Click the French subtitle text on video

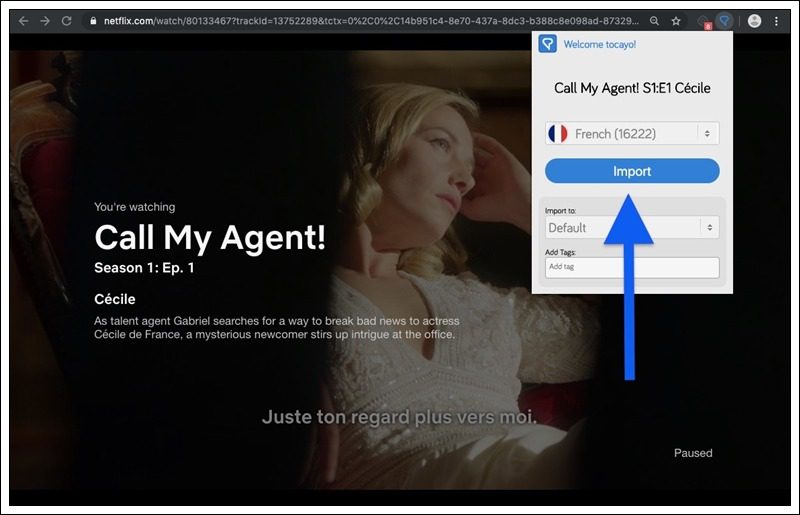(x=399, y=417)
